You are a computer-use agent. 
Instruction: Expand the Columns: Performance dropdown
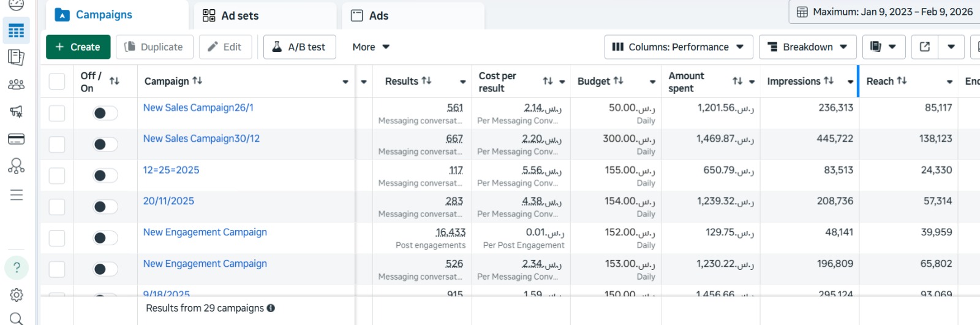click(677, 47)
